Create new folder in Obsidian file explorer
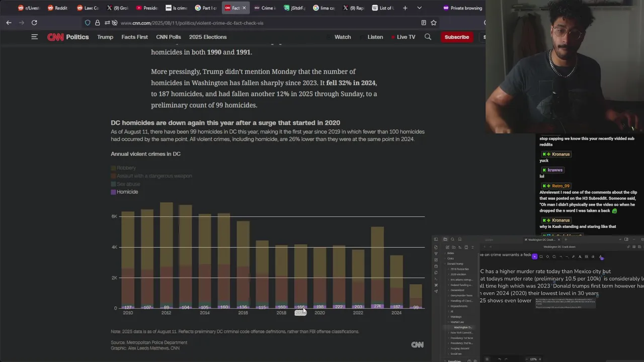Screen dimensions: 644x362 454,247
